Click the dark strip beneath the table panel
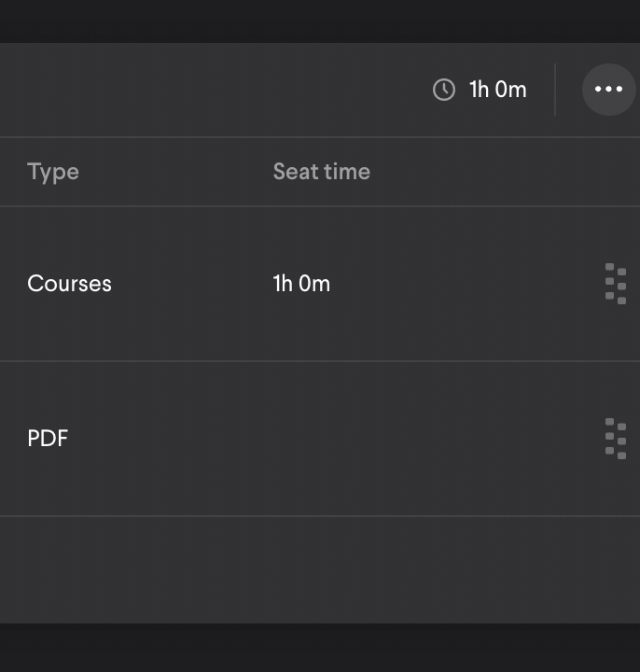 point(317,648)
